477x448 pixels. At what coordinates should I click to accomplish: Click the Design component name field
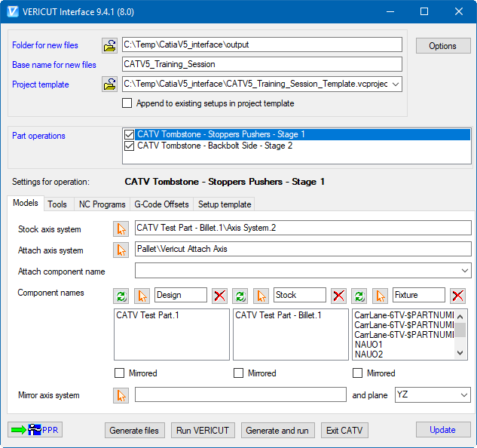[181, 295]
